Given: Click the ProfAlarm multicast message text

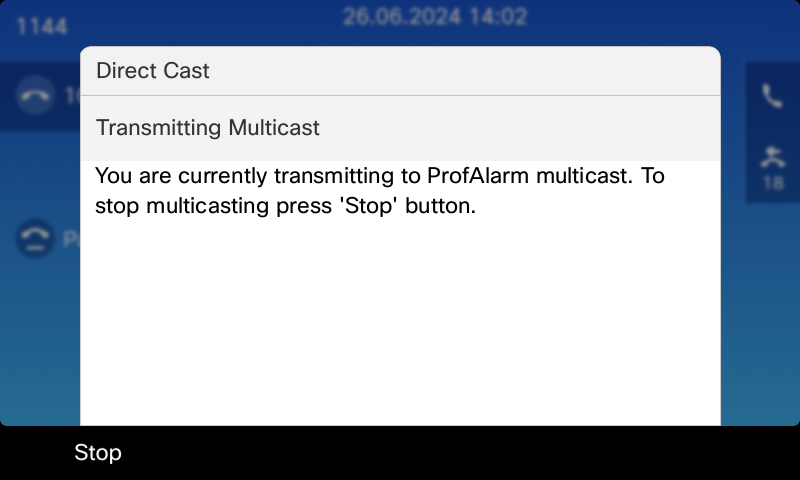Looking at the screenshot, I should pos(380,190).
